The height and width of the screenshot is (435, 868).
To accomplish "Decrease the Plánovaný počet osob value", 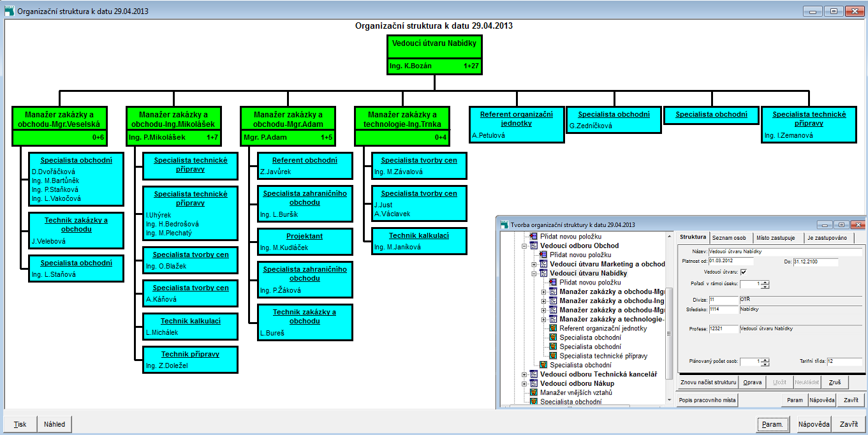I will point(765,364).
